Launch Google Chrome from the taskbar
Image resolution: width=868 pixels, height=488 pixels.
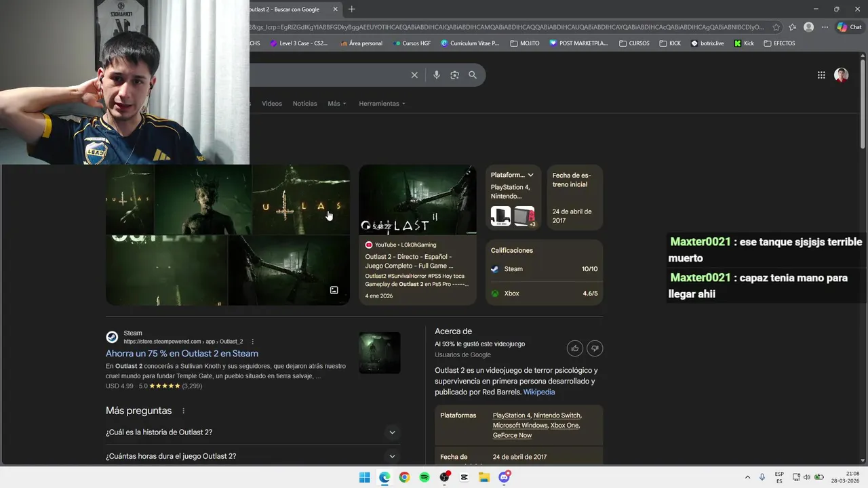(404, 477)
